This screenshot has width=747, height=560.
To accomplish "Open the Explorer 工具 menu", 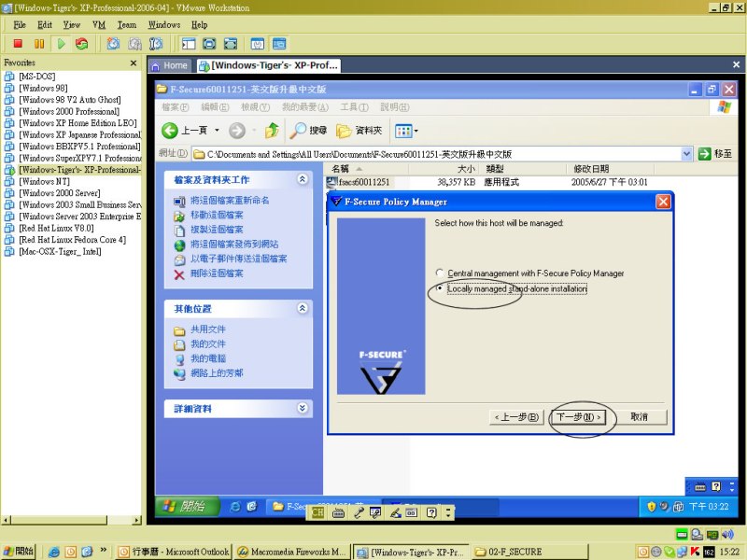I will click(x=355, y=107).
